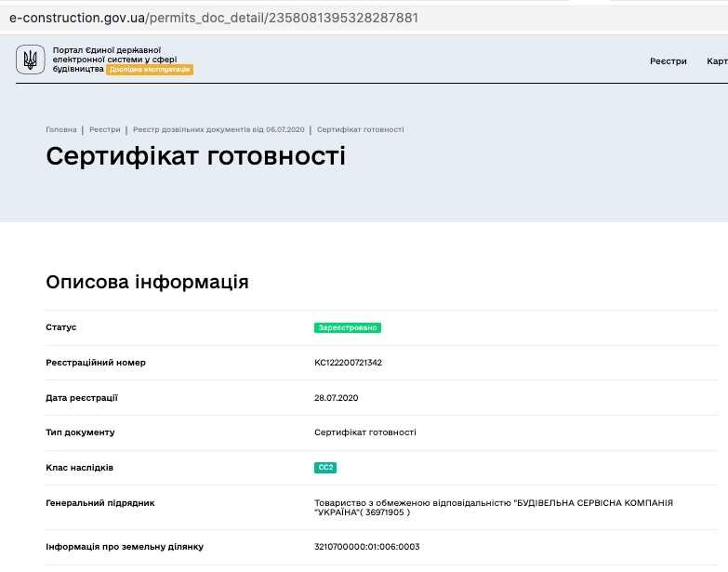Click the 'Статус' row label
The width and height of the screenshot is (728, 572).
pyautogui.click(x=60, y=327)
